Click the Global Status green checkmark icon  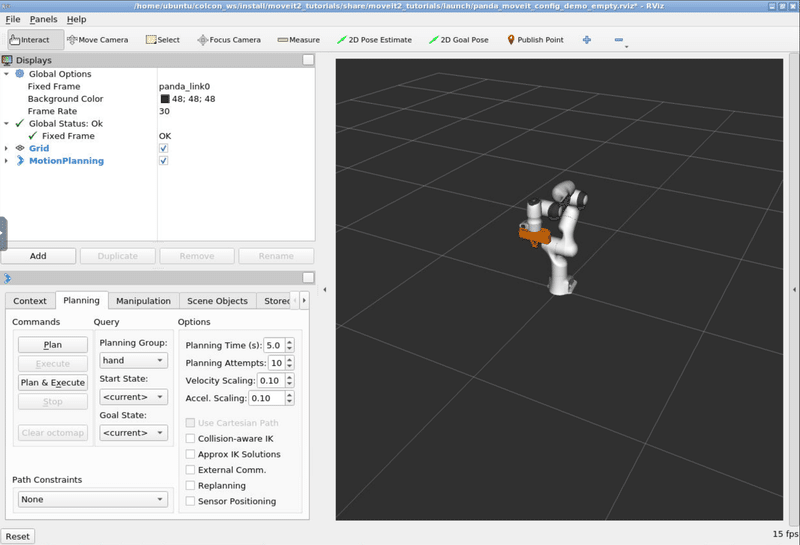coord(19,123)
